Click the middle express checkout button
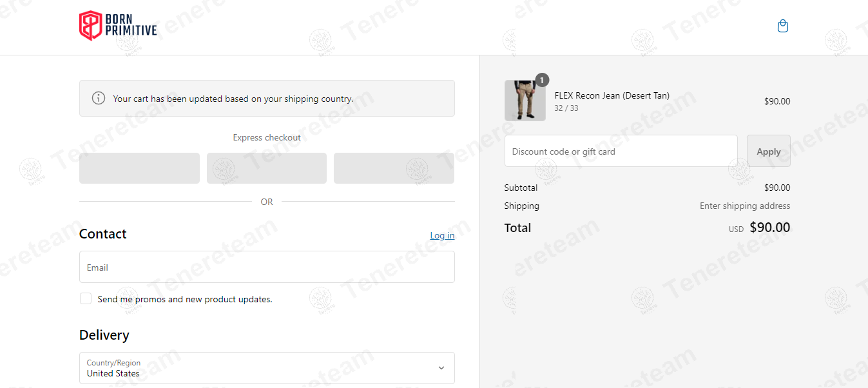 (x=267, y=168)
